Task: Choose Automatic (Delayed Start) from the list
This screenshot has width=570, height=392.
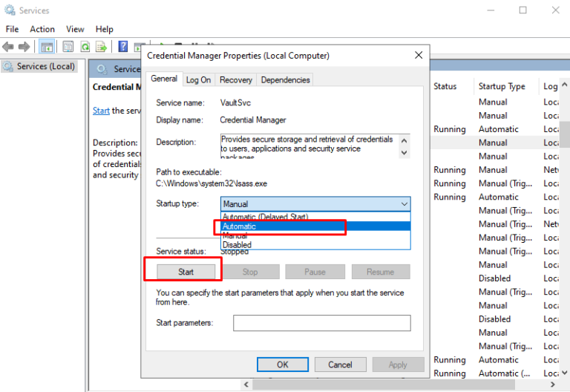Action: (315, 217)
